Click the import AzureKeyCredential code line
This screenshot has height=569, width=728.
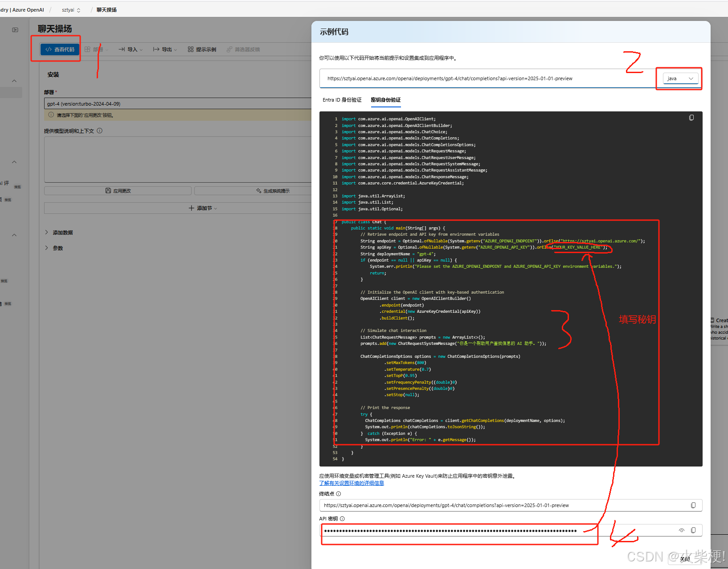click(x=403, y=183)
